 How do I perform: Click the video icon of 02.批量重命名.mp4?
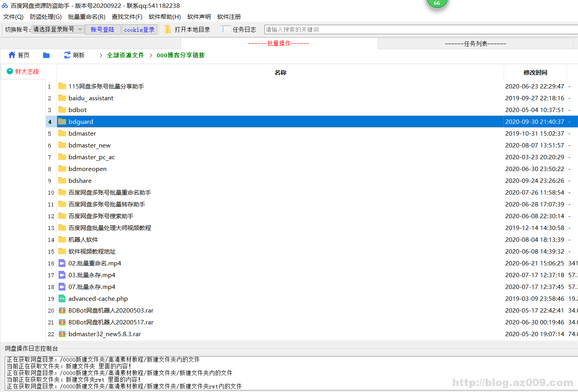62,263
